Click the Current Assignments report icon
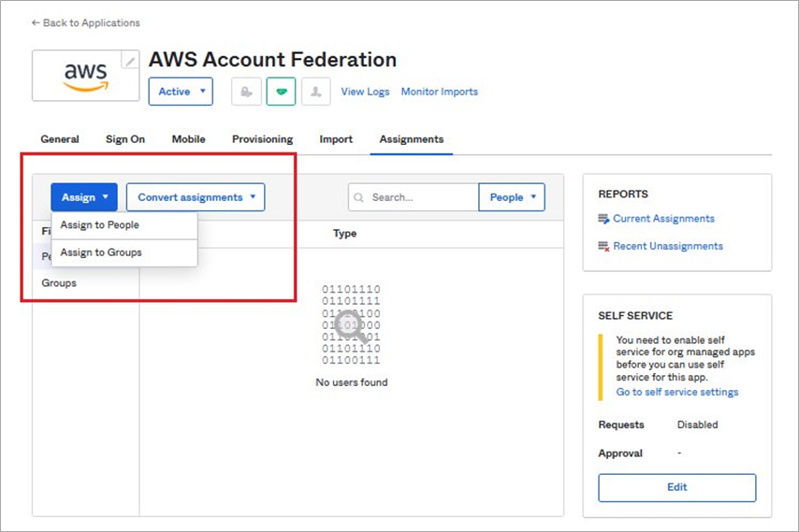Screen dimensions: 799x532 pos(603,219)
